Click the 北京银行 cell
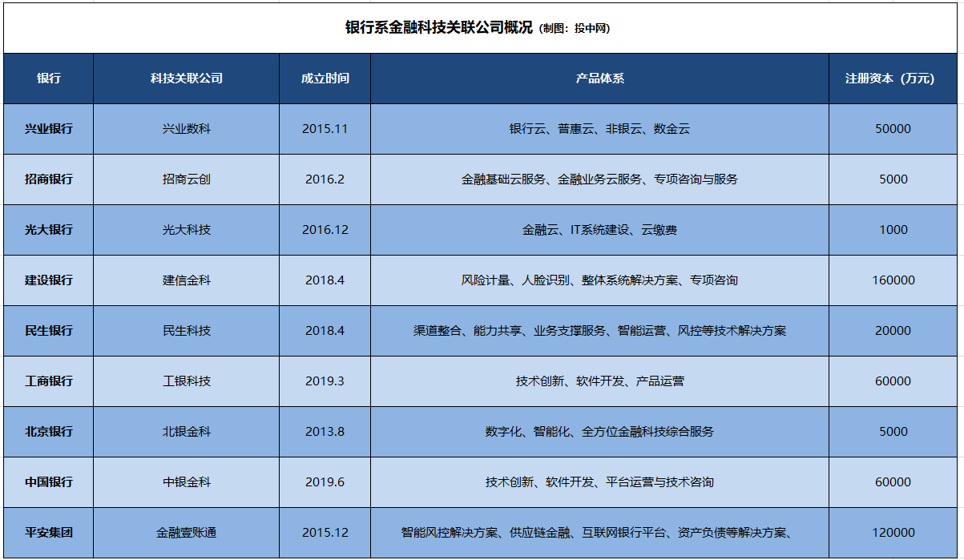Screen dimensions: 964x560 point(49,432)
